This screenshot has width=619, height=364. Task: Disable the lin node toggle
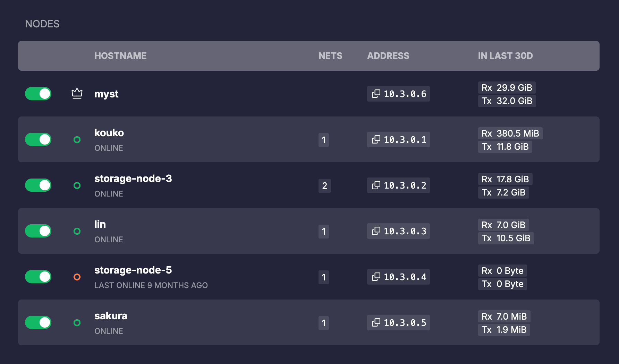click(38, 231)
